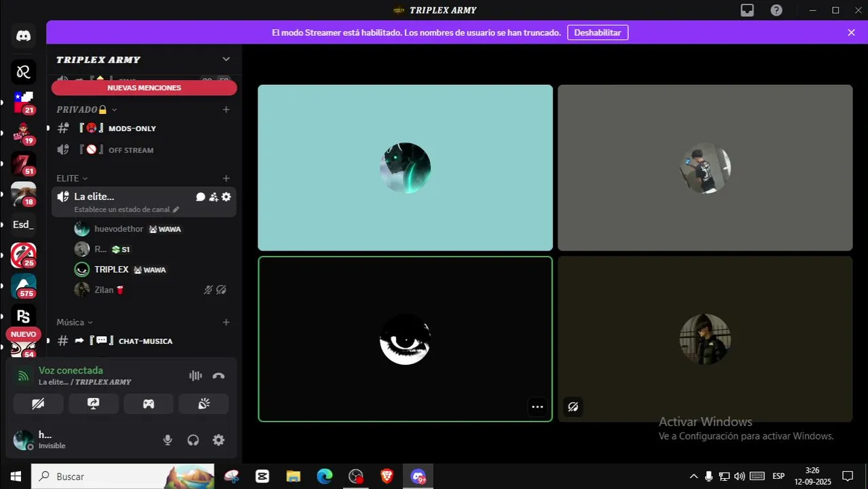Viewport: 868px width, 489px height.
Task: Open server icon with 18 badge
Action: click(24, 194)
